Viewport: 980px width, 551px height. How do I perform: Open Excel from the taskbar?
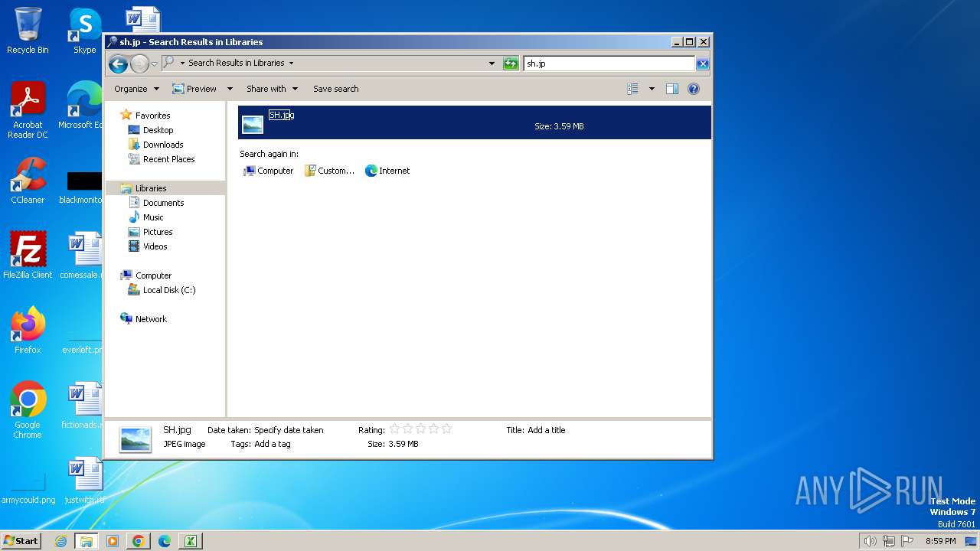(190, 541)
